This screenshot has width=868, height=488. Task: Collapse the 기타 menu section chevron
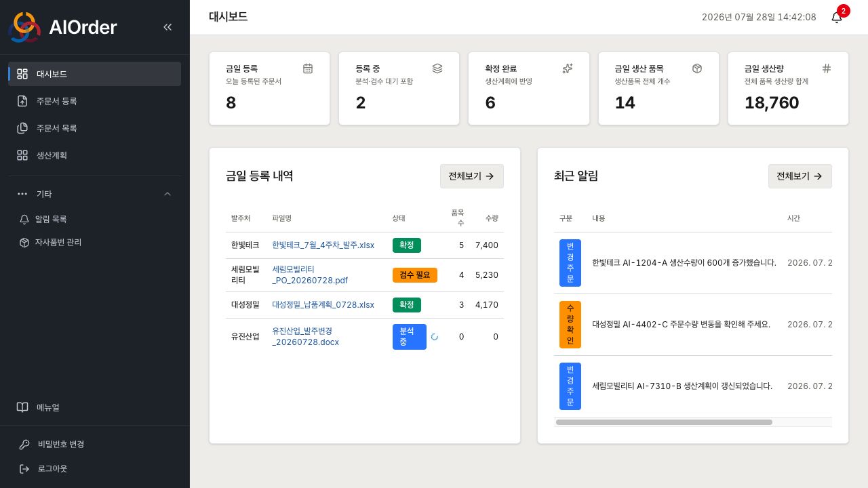coord(167,194)
